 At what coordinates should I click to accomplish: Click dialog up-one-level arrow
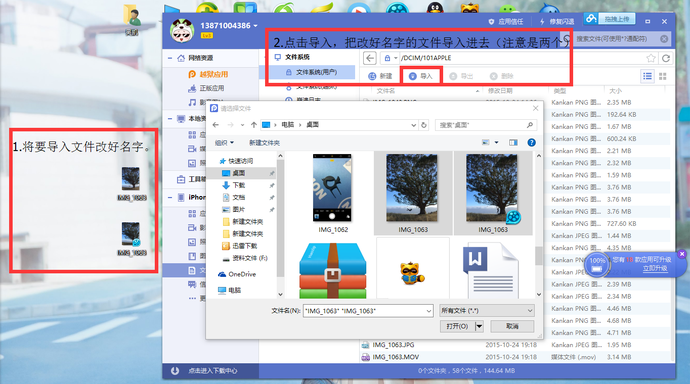(253, 125)
